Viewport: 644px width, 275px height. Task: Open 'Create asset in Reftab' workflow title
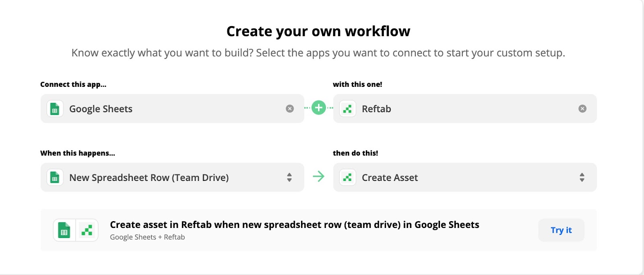click(295, 225)
